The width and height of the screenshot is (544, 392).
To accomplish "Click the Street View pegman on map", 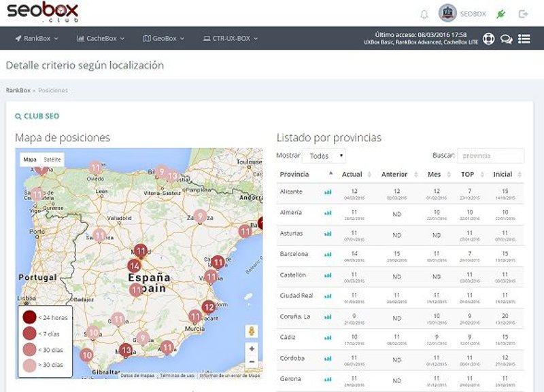I will pos(252,331).
